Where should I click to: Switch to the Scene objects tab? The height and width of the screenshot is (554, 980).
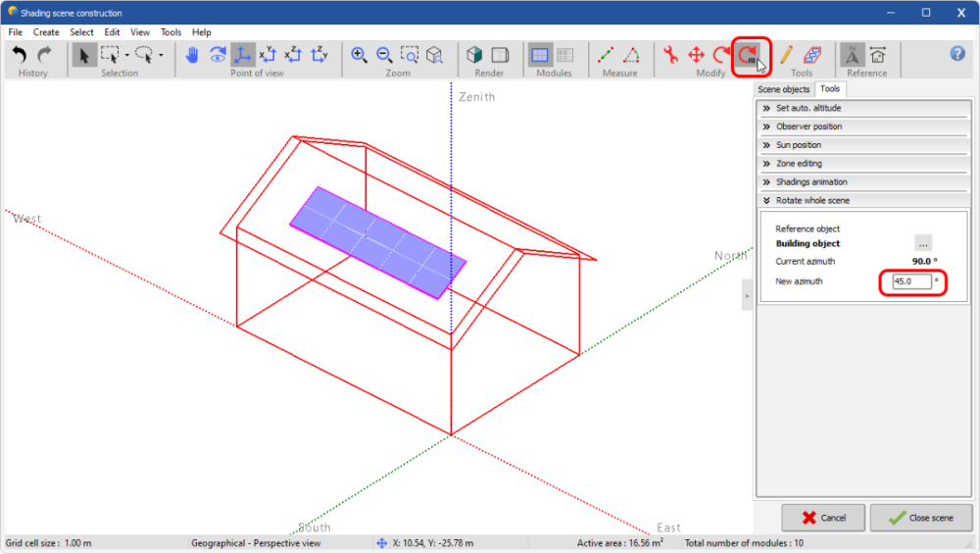[784, 89]
